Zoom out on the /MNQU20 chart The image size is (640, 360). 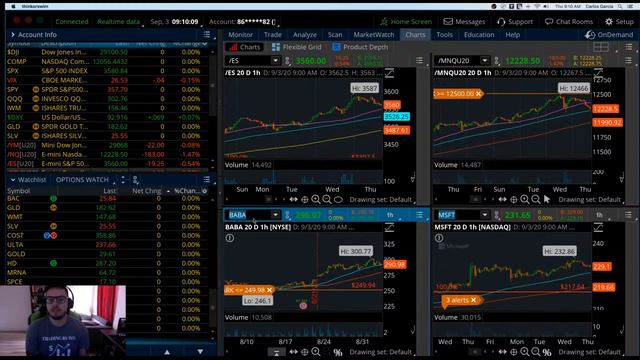536,200
